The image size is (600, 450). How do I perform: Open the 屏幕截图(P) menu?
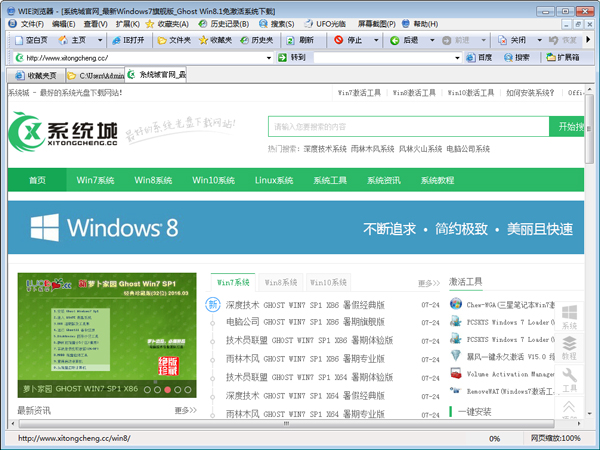pos(377,24)
